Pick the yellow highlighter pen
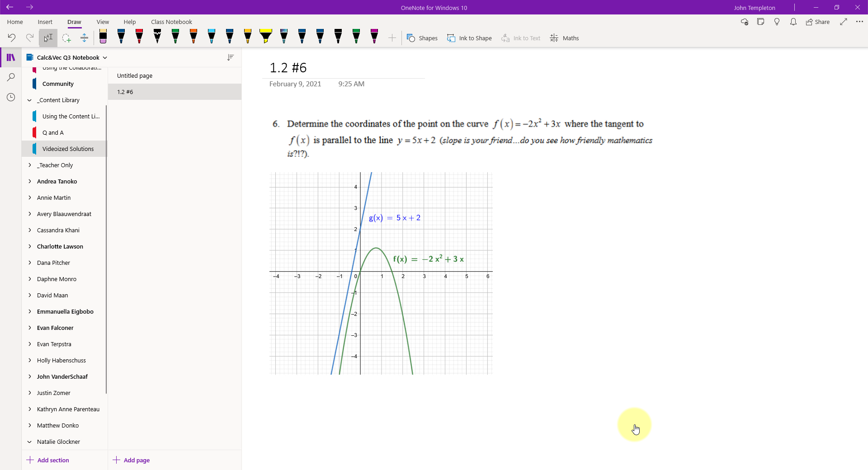 tap(266, 37)
